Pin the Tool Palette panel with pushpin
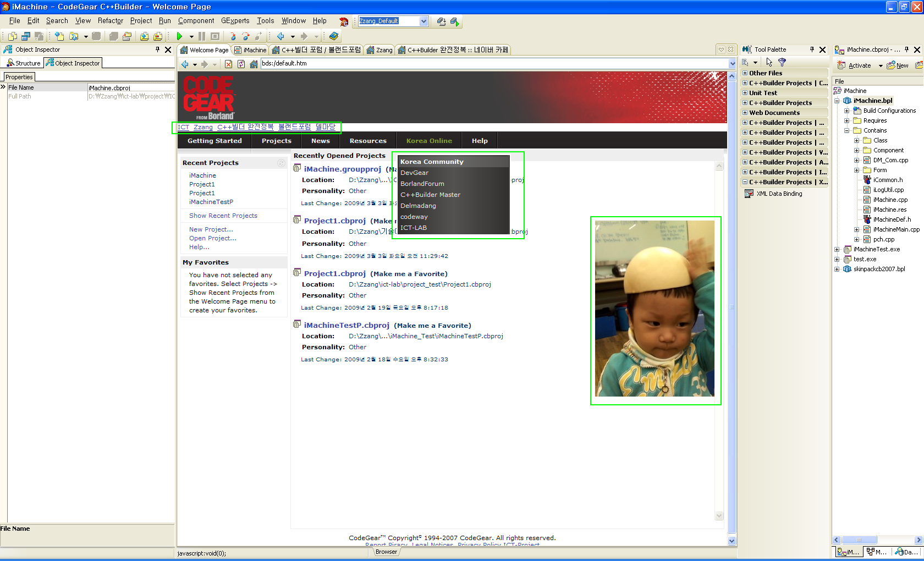This screenshot has height=561, width=924. 812,50
